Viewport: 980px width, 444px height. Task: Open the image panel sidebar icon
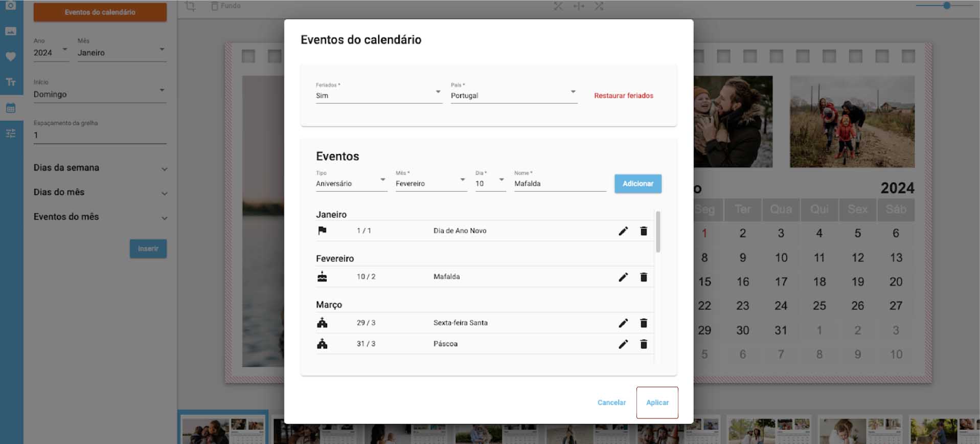[11, 31]
